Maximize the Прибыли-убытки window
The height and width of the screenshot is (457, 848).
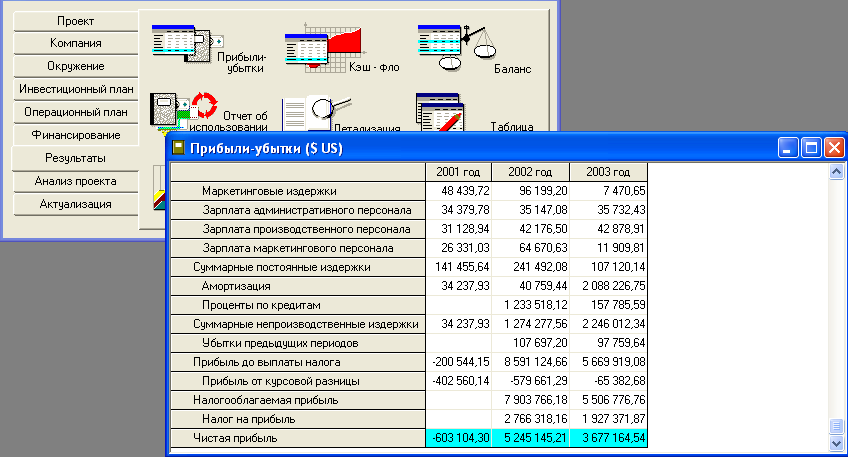(811, 148)
